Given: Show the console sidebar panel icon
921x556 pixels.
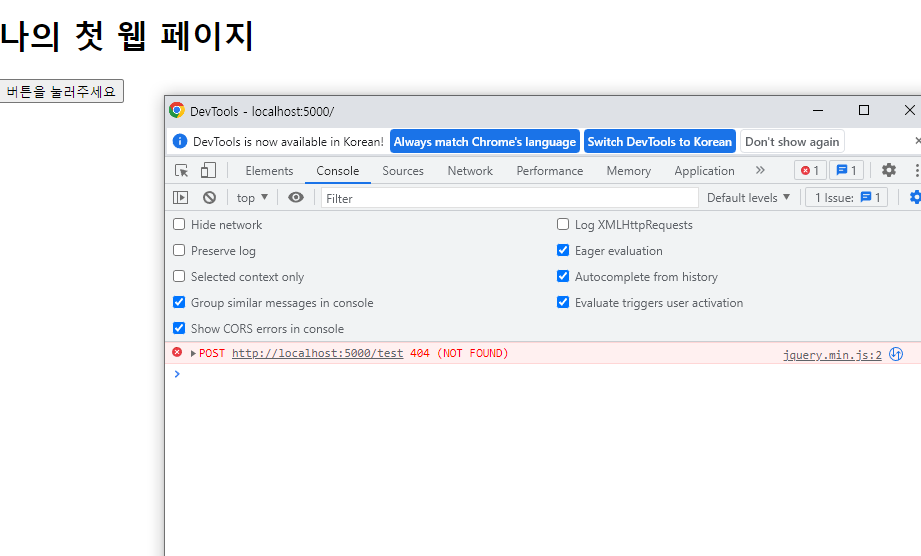Looking at the screenshot, I should (180, 198).
